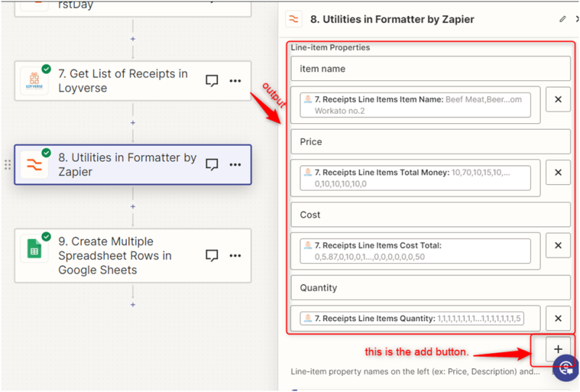
Task: Remove the item name line-item row
Action: click(x=558, y=99)
